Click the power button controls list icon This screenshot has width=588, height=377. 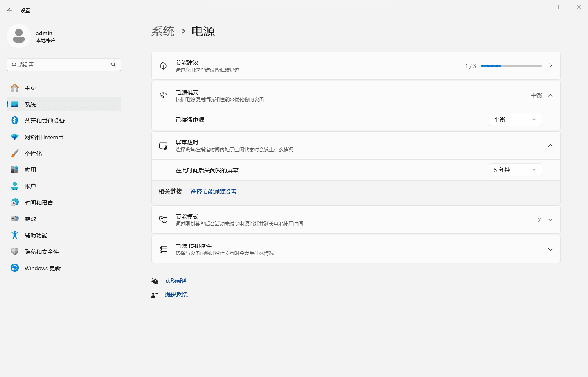[x=163, y=249]
